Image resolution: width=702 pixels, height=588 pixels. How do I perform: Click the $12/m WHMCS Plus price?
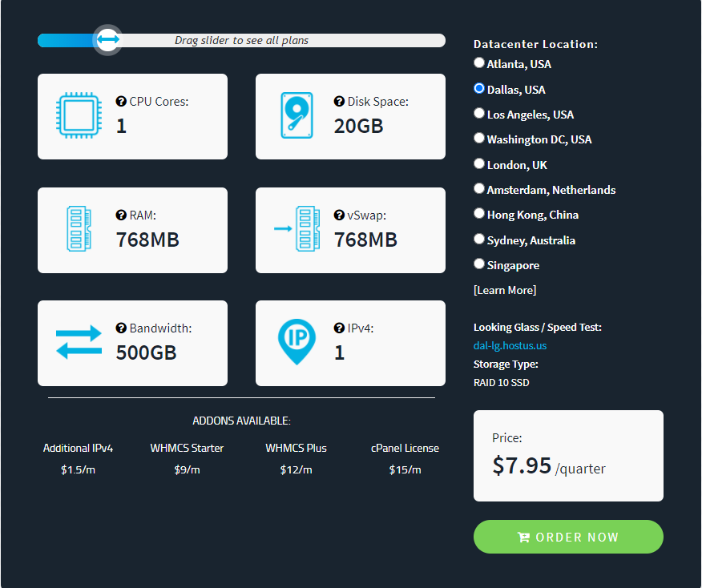296,469
